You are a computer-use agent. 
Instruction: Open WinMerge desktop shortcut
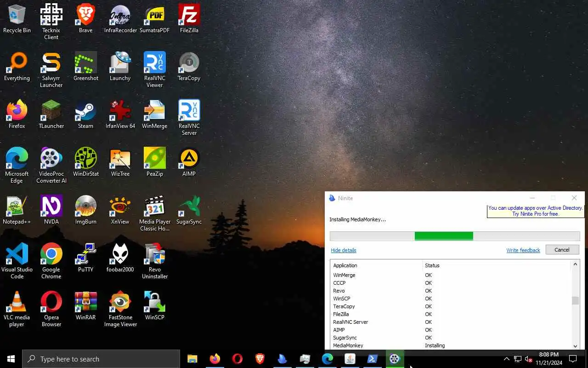pyautogui.click(x=155, y=115)
